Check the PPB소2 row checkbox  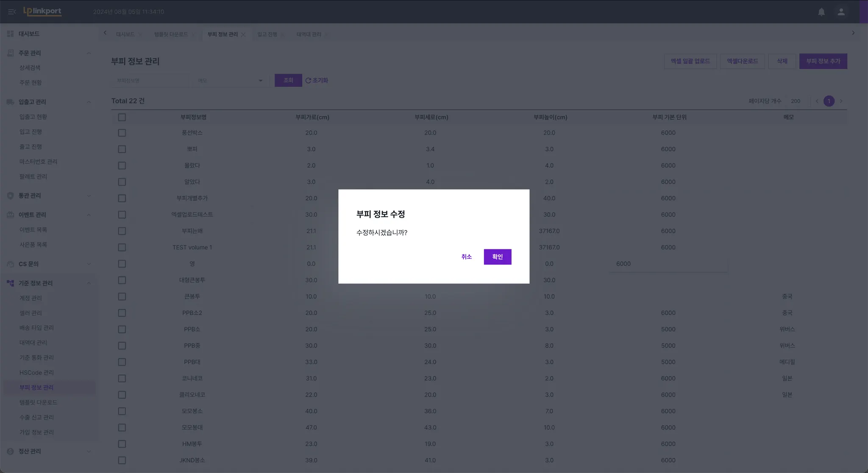pyautogui.click(x=122, y=313)
